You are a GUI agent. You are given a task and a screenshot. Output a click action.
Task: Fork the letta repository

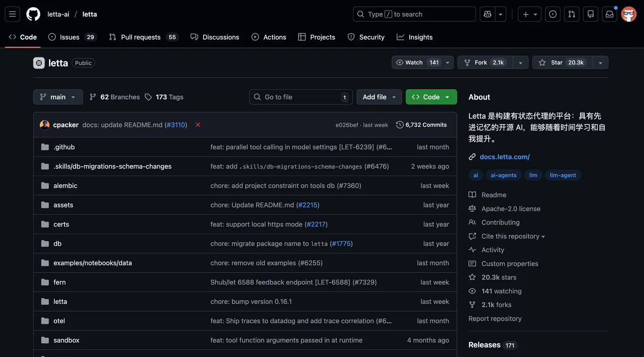pyautogui.click(x=485, y=62)
